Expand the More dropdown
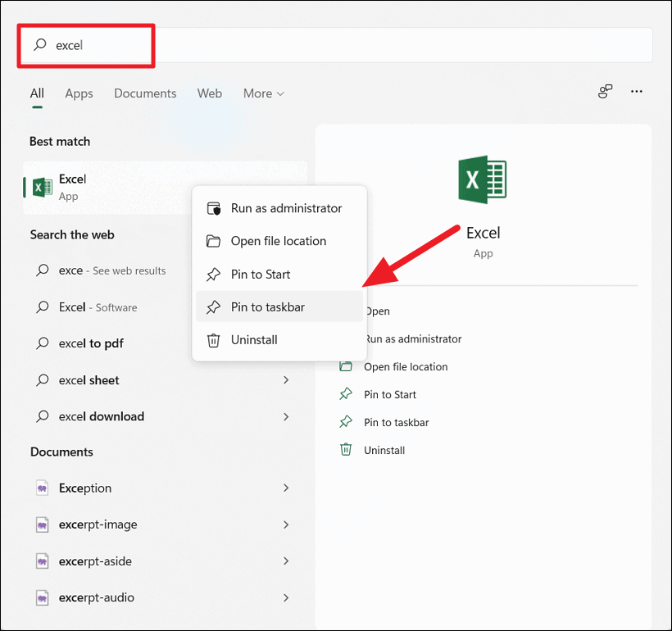The image size is (672, 631). click(264, 93)
